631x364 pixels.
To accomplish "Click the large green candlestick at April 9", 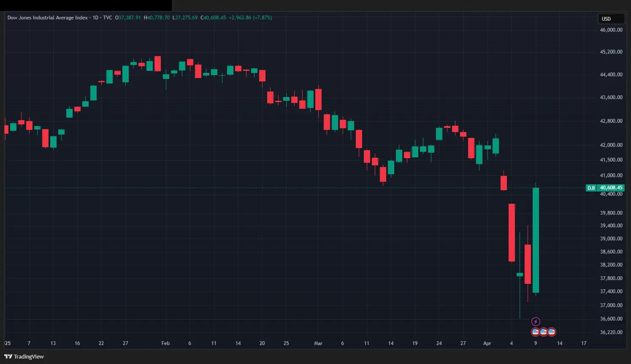I will (x=536, y=240).
